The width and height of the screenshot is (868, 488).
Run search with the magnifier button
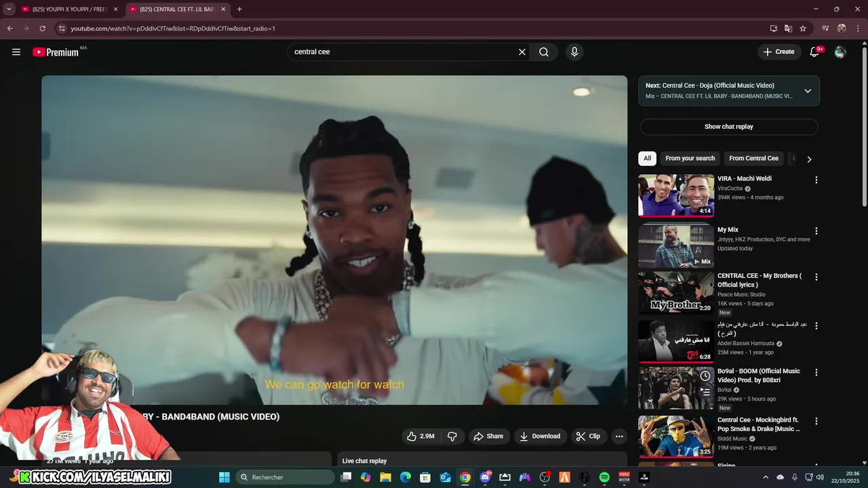544,52
